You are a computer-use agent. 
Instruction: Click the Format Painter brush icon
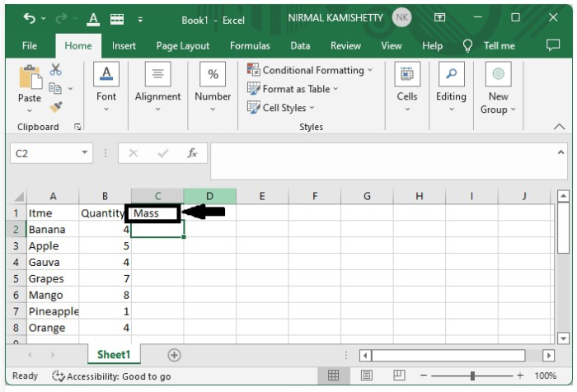(x=56, y=107)
